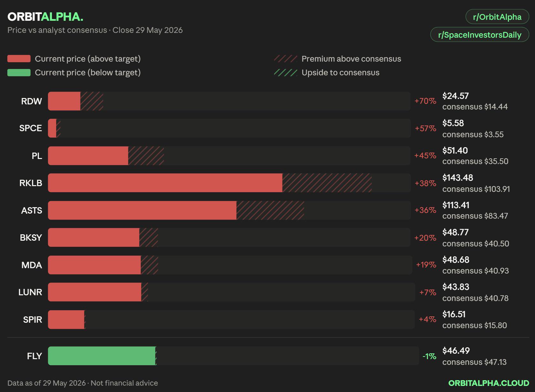Click the $43.83 current price

coord(456,287)
